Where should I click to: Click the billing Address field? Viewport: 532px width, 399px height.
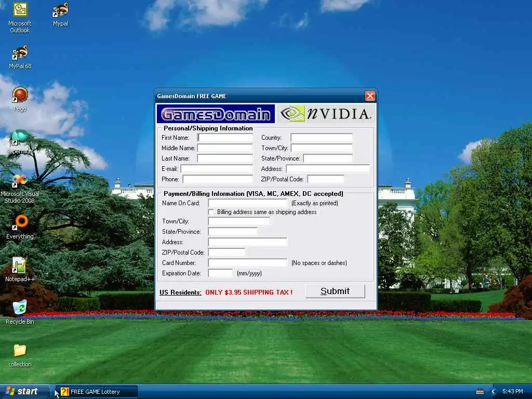[x=248, y=242]
